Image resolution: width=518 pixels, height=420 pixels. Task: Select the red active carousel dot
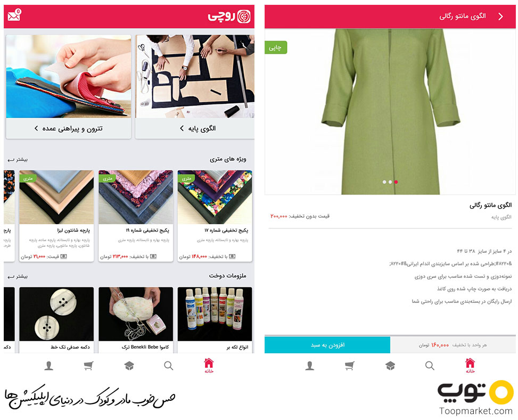pos(396,182)
